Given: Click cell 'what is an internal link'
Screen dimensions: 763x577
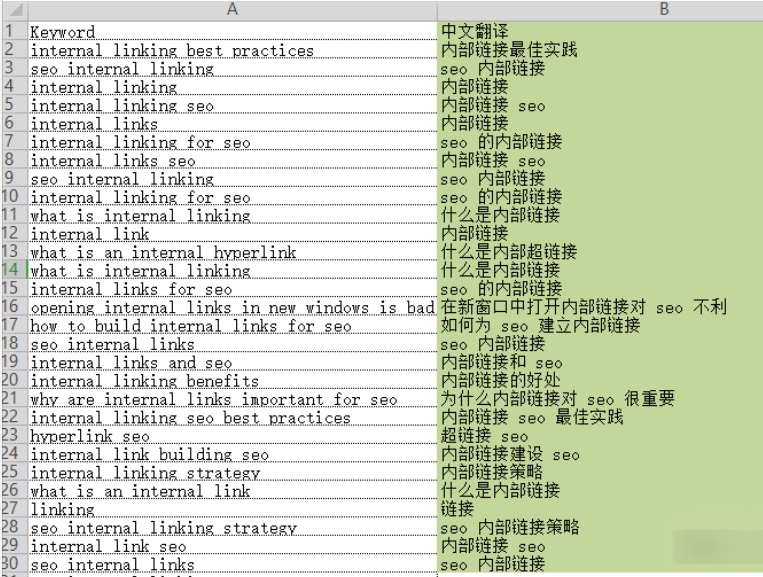Looking at the screenshot, I should (232, 490).
